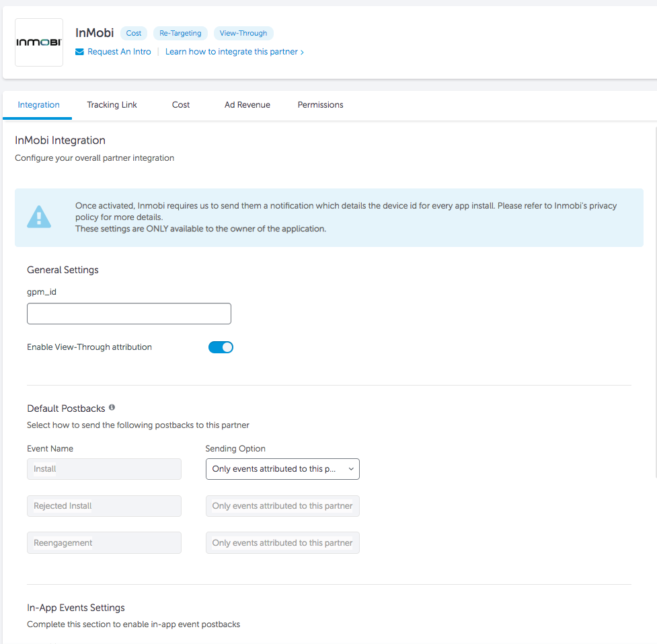Open the Request An Intro link
657x644 pixels.
point(119,52)
